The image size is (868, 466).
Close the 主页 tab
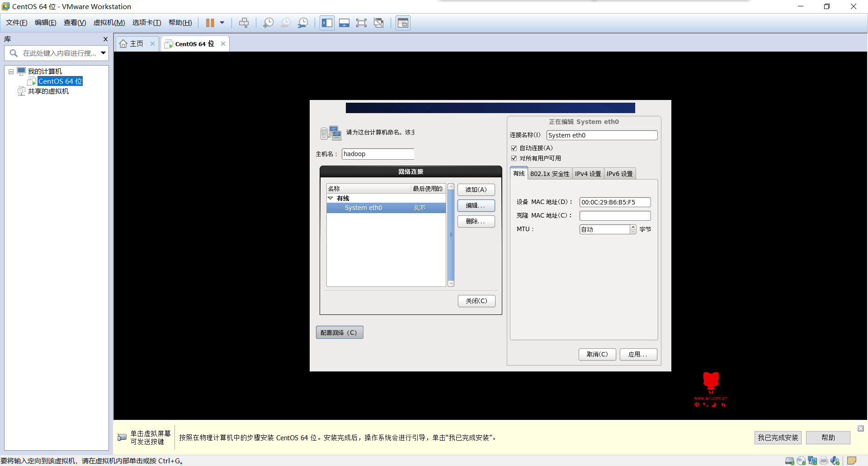click(x=153, y=43)
